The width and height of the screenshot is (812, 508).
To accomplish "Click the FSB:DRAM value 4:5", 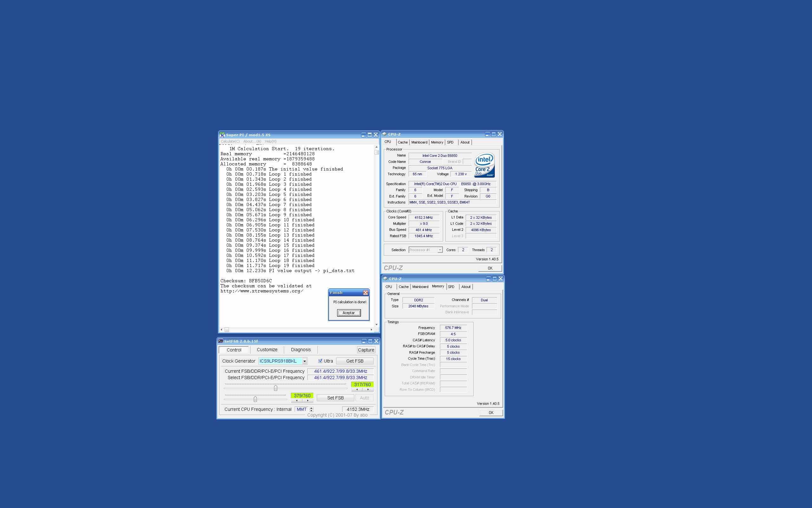I will (x=453, y=334).
